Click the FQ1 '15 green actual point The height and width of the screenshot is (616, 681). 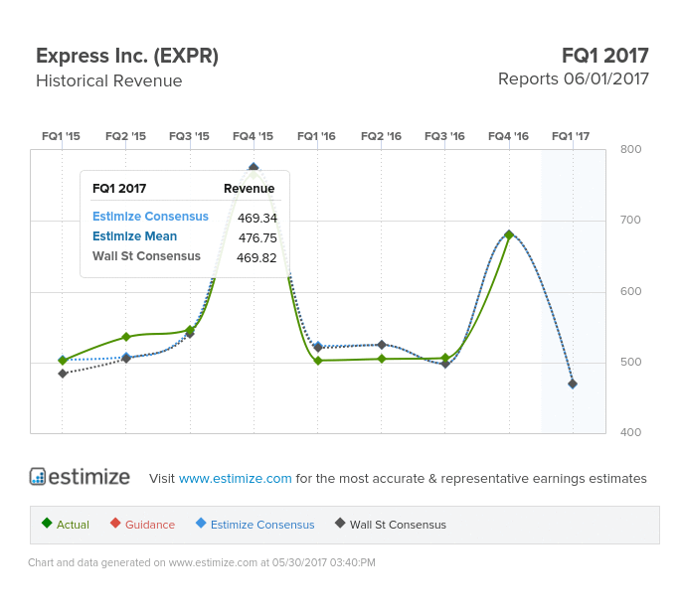63,361
